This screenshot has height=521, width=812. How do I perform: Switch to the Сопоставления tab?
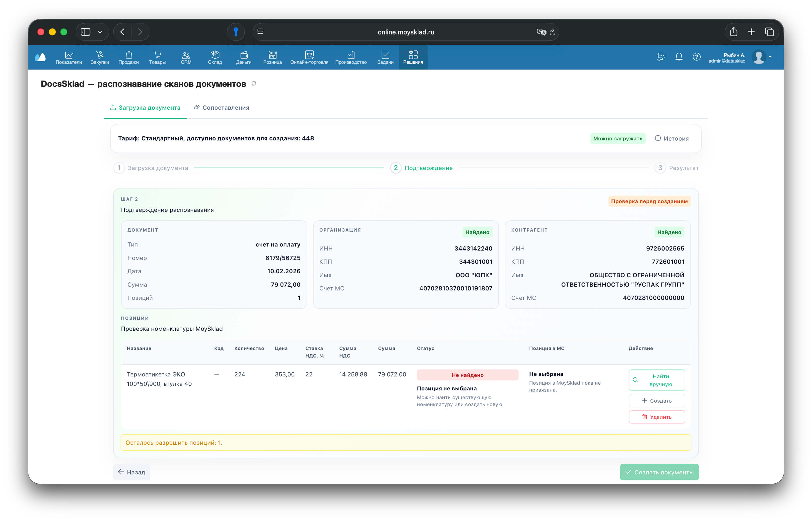[x=221, y=108]
